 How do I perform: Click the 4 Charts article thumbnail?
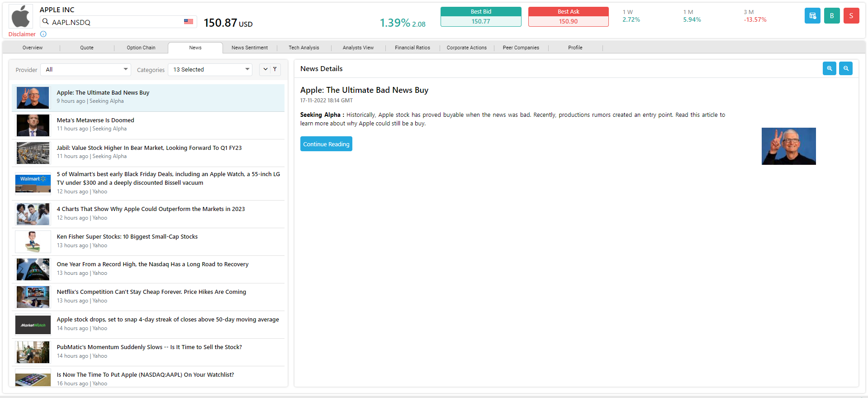pos(33,214)
